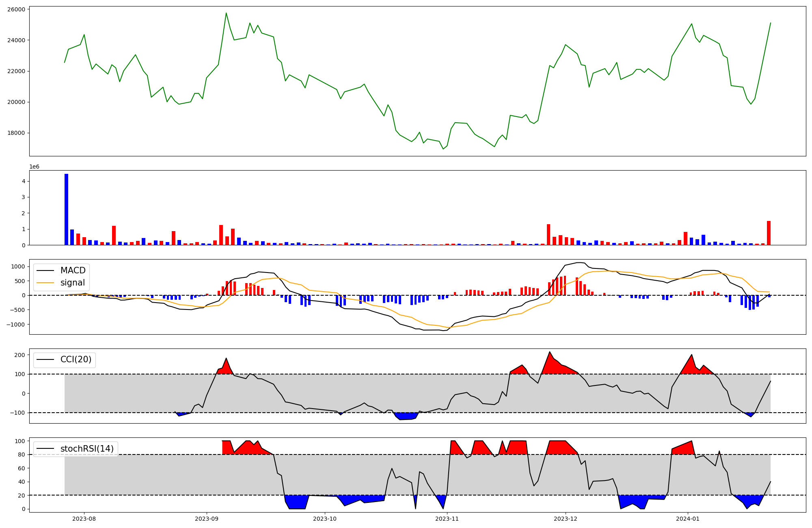
Task: Click the 2023-08 x-axis date label
Action: (84, 519)
